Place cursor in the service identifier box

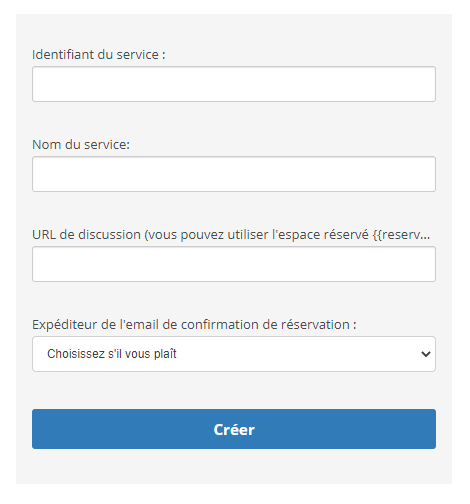(x=234, y=84)
